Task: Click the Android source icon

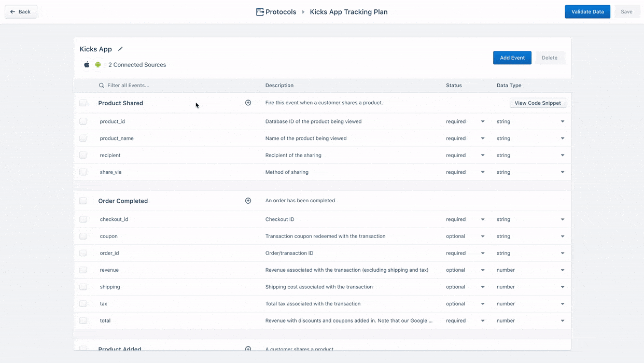Action: click(97, 65)
